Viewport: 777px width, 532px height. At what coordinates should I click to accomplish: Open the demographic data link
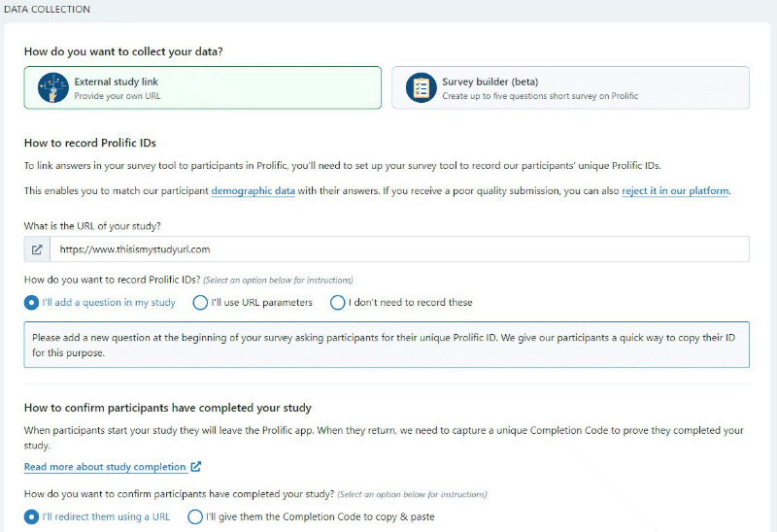[x=253, y=190]
